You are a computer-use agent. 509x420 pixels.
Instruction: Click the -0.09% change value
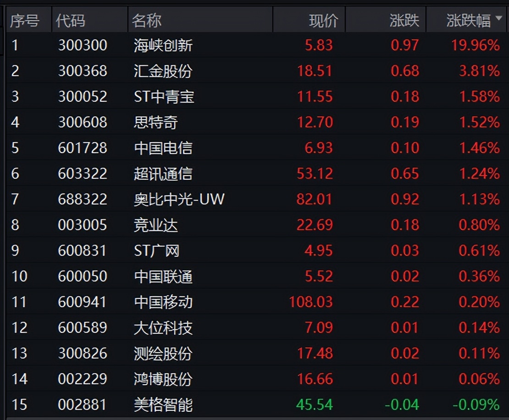click(476, 405)
